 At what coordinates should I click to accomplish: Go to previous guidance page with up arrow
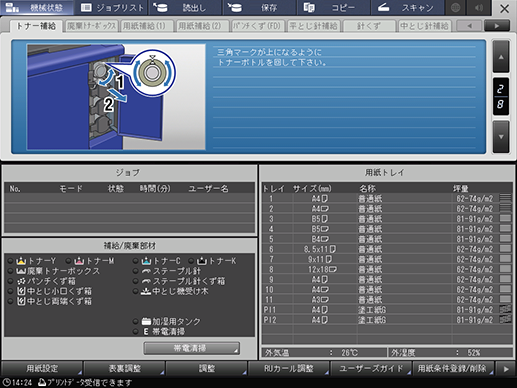coord(501,57)
